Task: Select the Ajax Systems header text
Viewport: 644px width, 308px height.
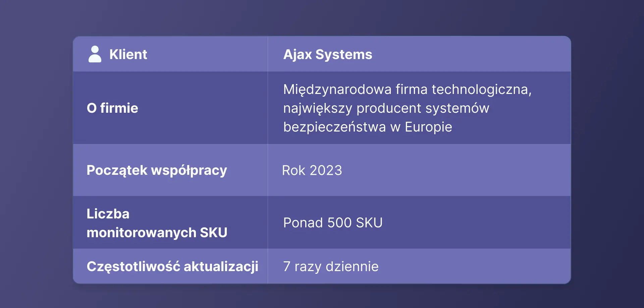Action: (x=327, y=54)
